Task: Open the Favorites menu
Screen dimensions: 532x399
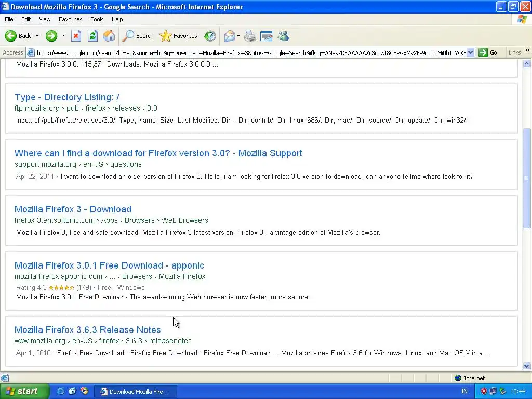Action: (70, 19)
